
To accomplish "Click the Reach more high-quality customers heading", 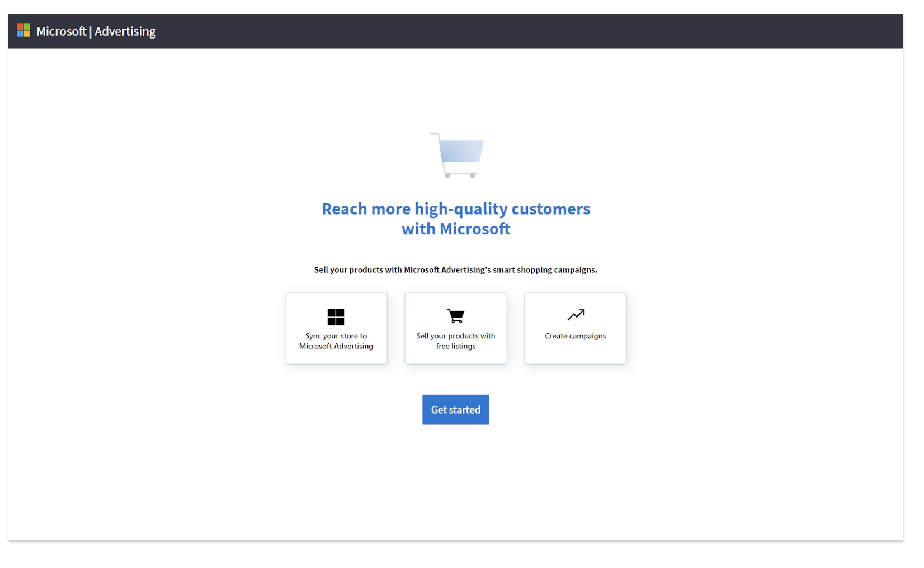I will 456,209.
